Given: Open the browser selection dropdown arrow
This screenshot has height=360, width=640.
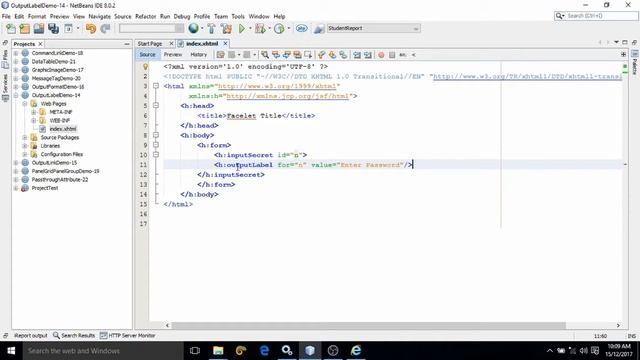Looking at the screenshot, I should click(x=202, y=29).
